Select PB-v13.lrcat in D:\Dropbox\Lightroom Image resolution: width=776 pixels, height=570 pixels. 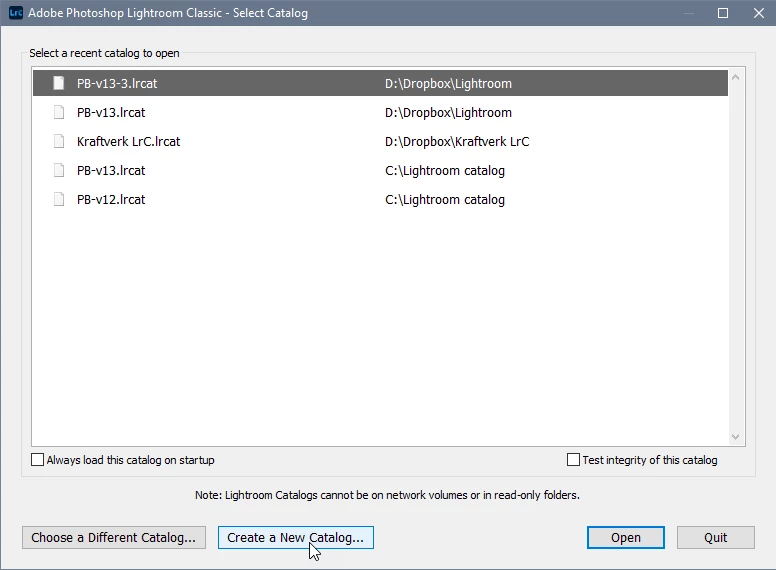111,113
